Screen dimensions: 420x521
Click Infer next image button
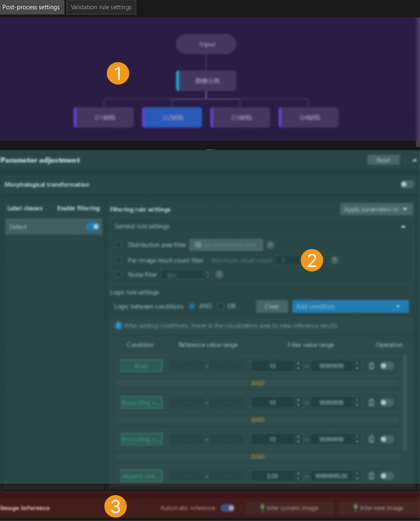tap(378, 508)
